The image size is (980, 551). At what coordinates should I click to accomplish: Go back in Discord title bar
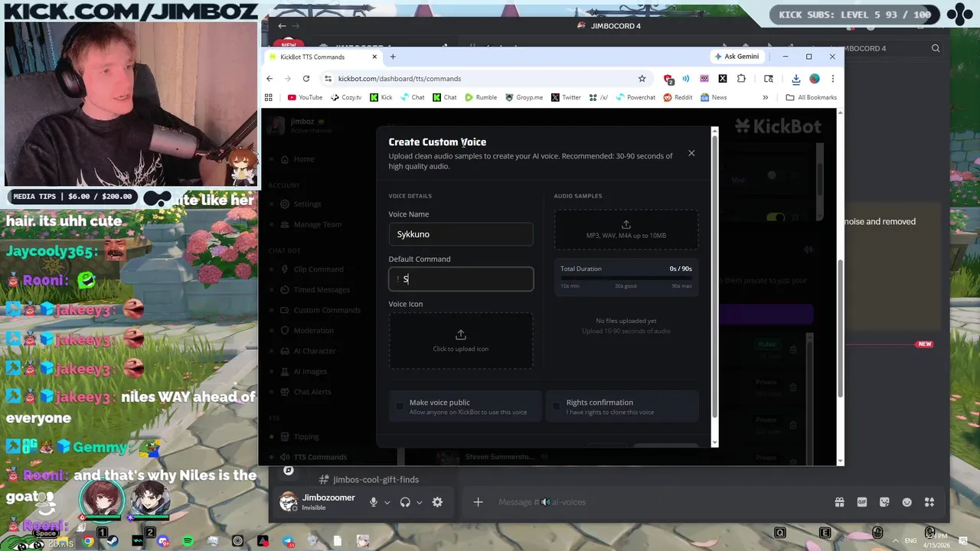(x=282, y=26)
